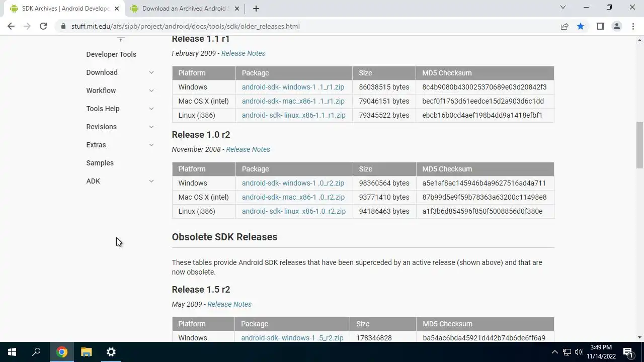Select checksum ba54ac6bda45921d442b74b6de6ff6a9
Viewport: 644px width, 362px height.
click(484, 338)
